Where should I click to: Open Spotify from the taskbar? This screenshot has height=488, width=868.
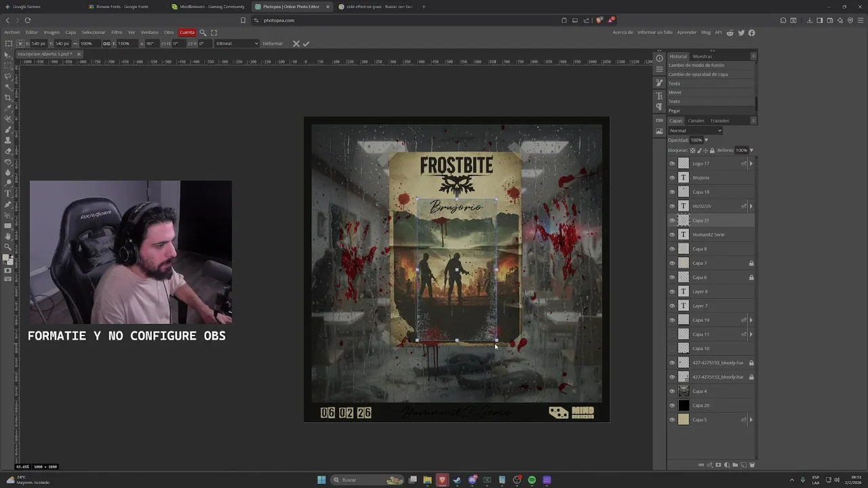point(532,480)
